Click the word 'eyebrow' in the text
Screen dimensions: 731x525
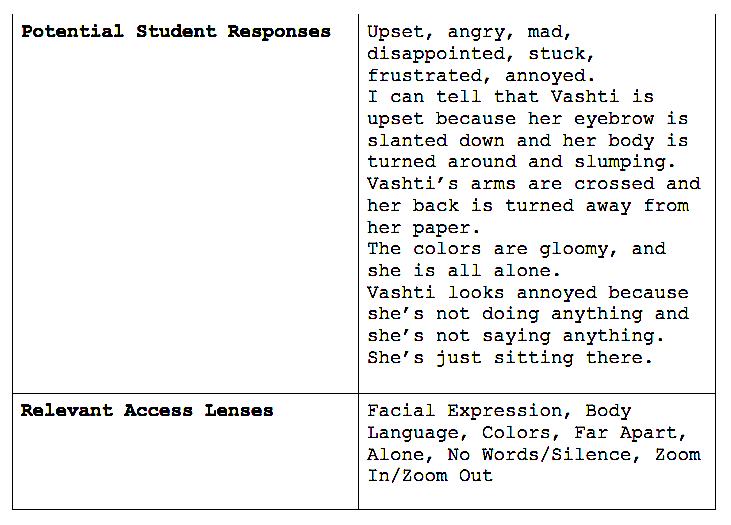click(614, 119)
